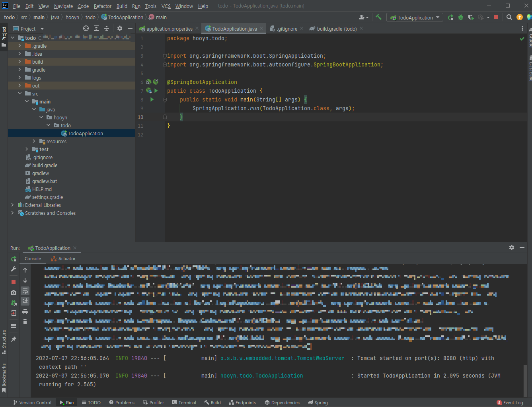
Task: Toggle Soft-Wrap in console
Action: tap(25, 291)
